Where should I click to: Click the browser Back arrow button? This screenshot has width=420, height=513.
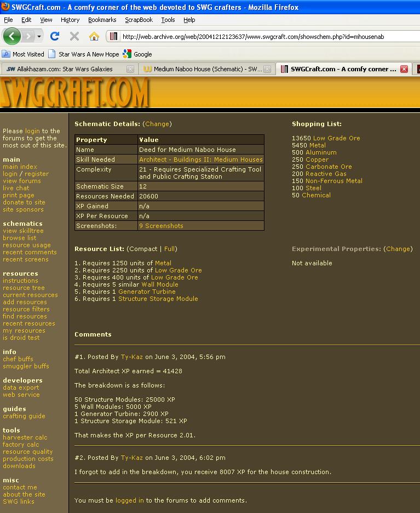pos(11,36)
